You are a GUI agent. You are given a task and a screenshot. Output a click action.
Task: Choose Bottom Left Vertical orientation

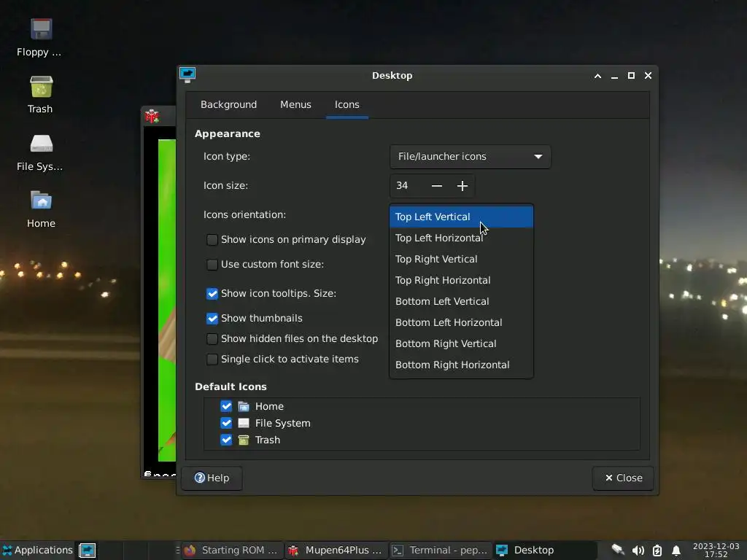(461, 301)
